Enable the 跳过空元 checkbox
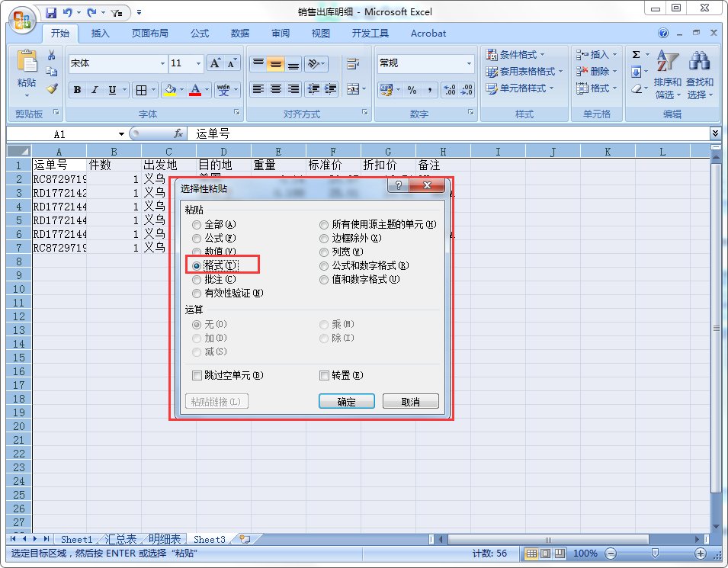Viewport: 728px width, 568px height. click(196, 375)
